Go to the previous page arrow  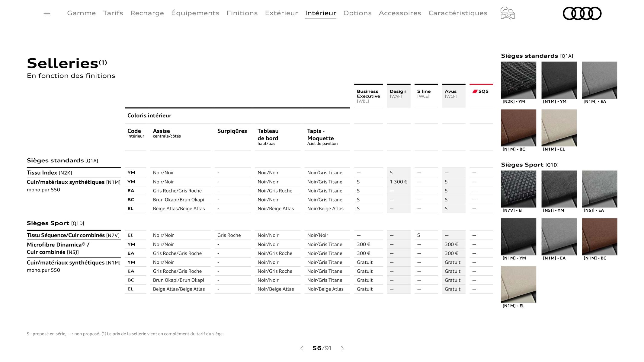(x=301, y=348)
